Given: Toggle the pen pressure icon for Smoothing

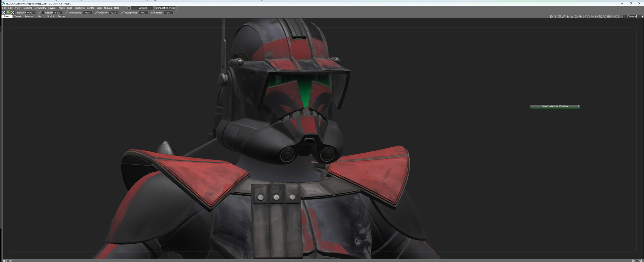Looking at the screenshot, I should click(x=67, y=12).
